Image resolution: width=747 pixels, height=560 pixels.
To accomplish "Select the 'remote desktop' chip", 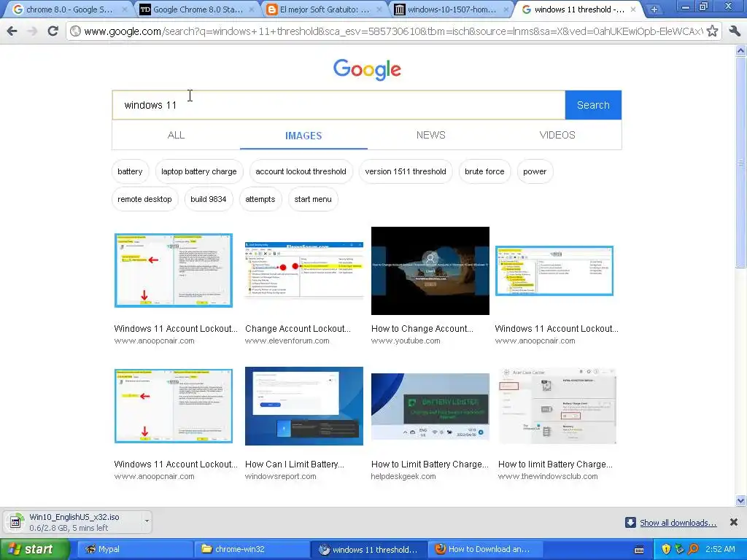I will (145, 199).
